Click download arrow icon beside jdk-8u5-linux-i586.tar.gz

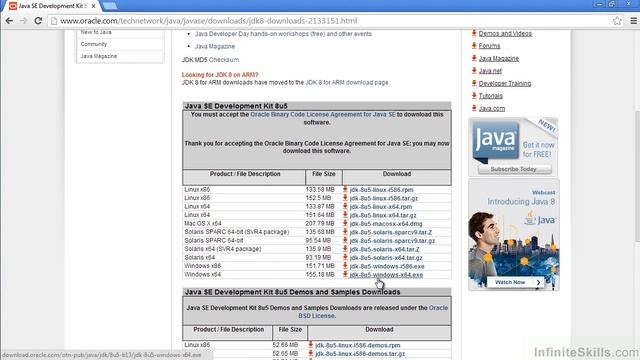345,198
